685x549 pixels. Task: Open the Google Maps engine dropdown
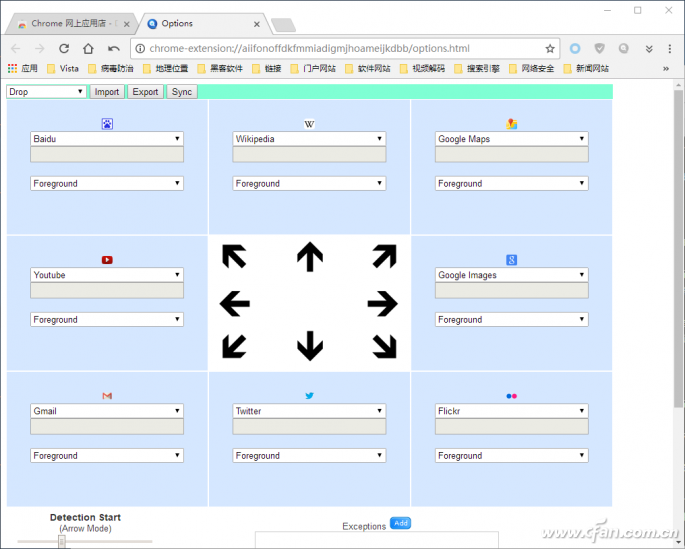point(512,139)
